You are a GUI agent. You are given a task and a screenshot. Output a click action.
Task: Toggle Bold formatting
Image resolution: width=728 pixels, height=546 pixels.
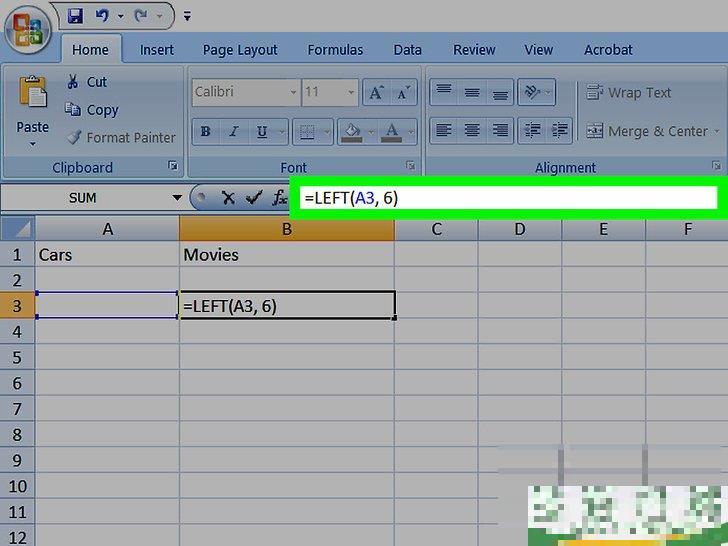pos(206,131)
